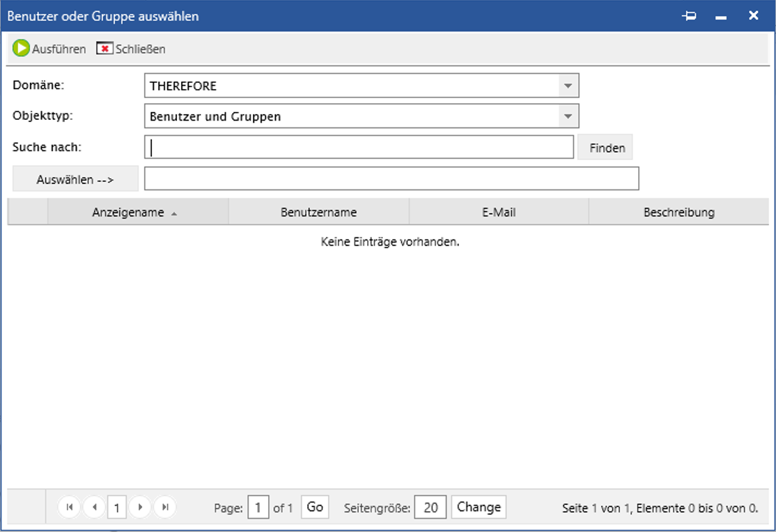Click the Auswählen --> button

[x=75, y=178]
